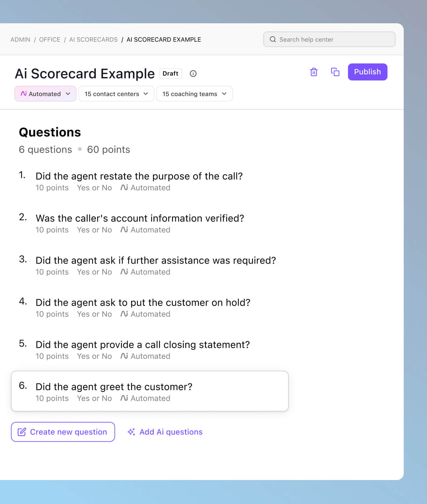Click the Automated icon in the purple badge

(23, 93)
